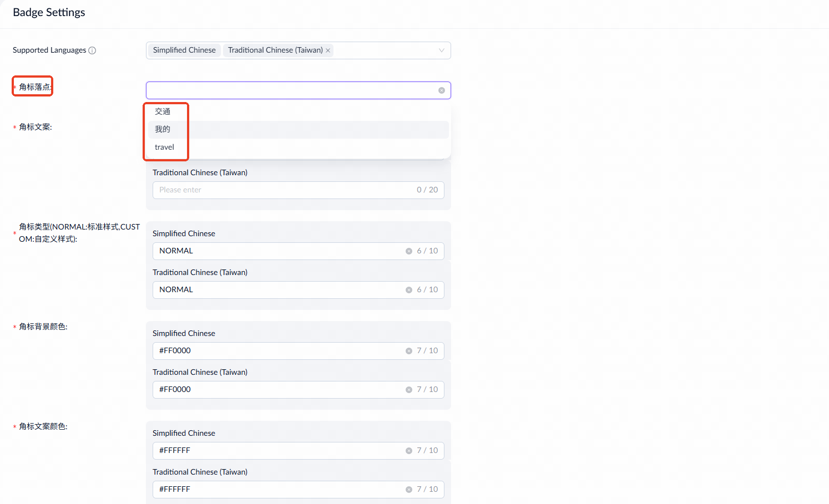
Task: Clear the Simplified Chinese #FF0000 background color
Action: tap(409, 351)
